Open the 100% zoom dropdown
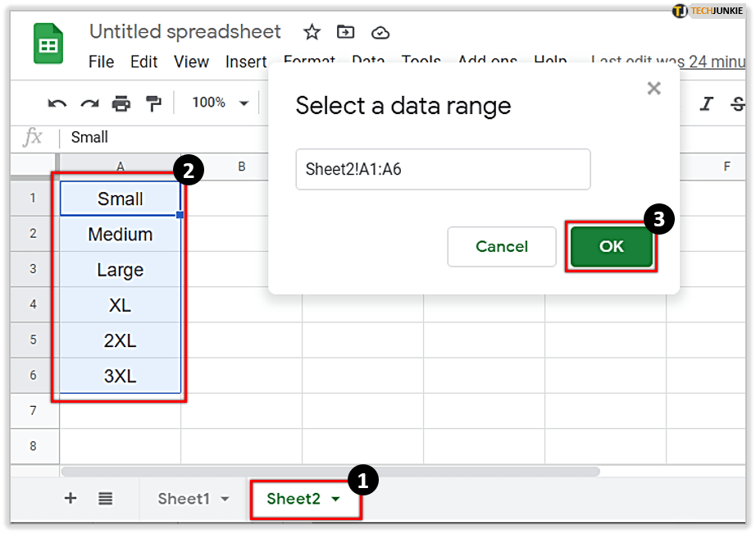 [219, 103]
